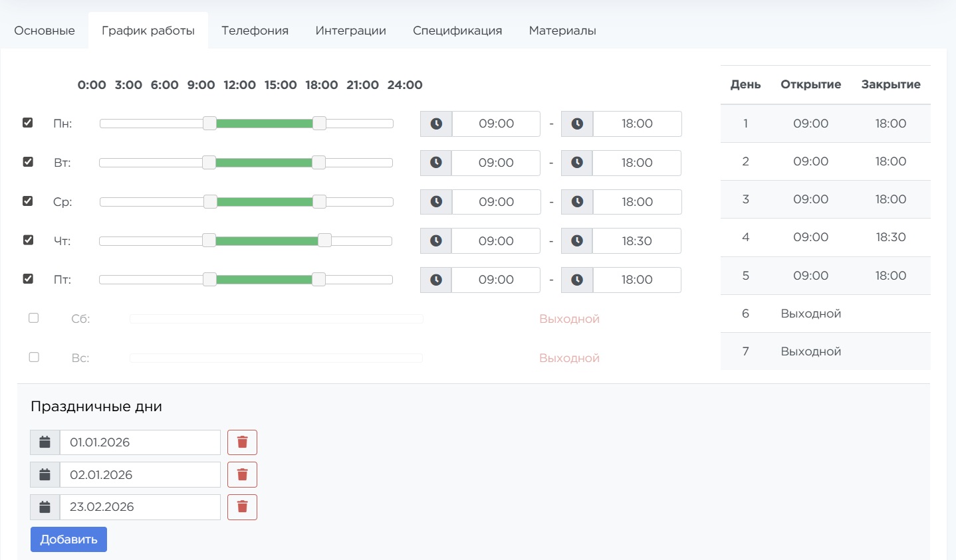Click the Wednesday closing time field 18:00
This screenshot has width=956, height=560.
(637, 202)
